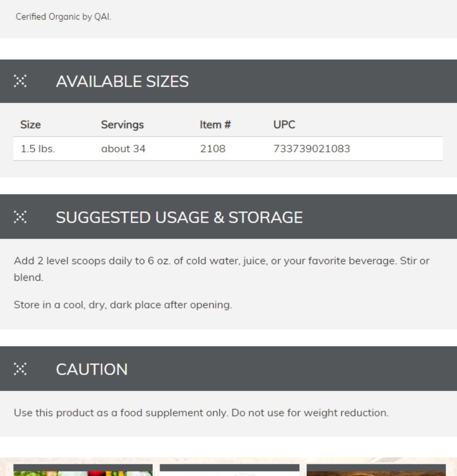Click the Item # column header
Screen dimensions: 457x476
(x=215, y=124)
